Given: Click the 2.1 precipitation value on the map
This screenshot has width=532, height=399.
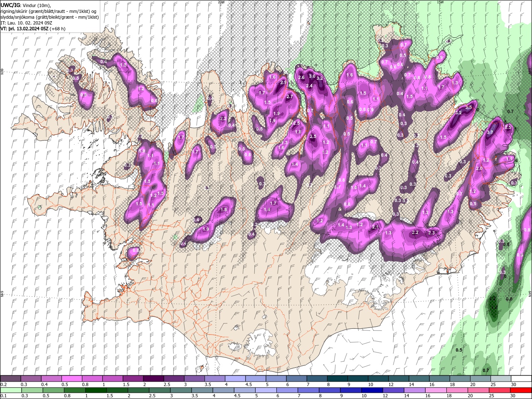Looking at the screenshot, I should click(375, 227).
